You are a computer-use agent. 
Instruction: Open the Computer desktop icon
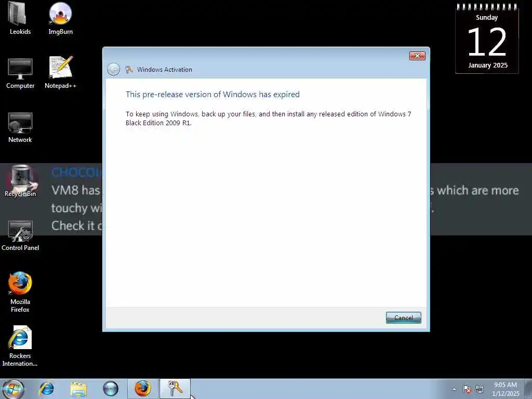[20, 73]
